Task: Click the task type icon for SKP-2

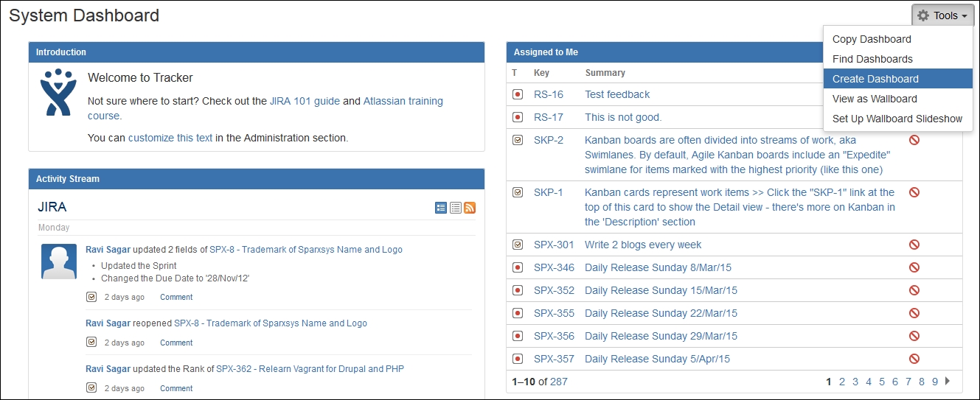Action: (518, 140)
